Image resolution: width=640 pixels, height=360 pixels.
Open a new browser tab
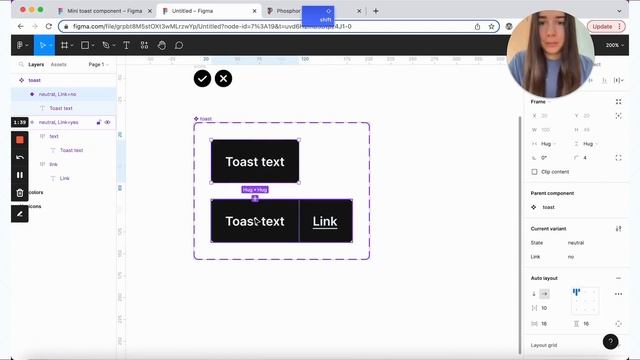pos(376,11)
